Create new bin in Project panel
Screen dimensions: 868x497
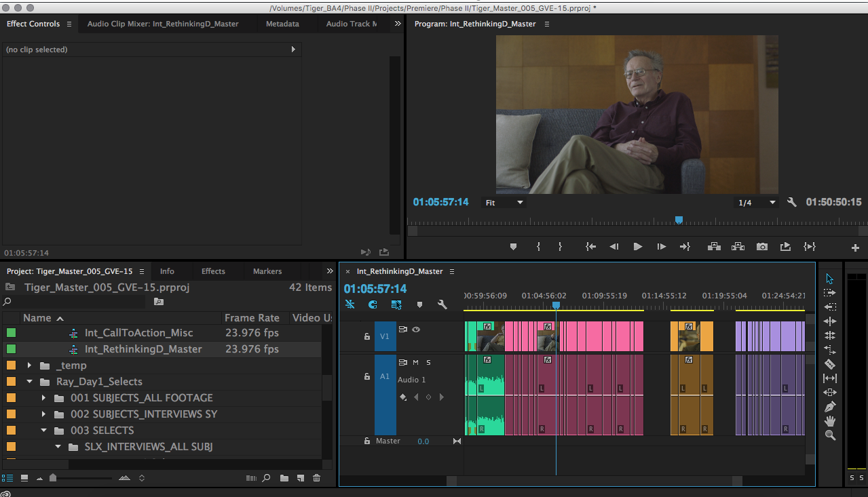[284, 478]
